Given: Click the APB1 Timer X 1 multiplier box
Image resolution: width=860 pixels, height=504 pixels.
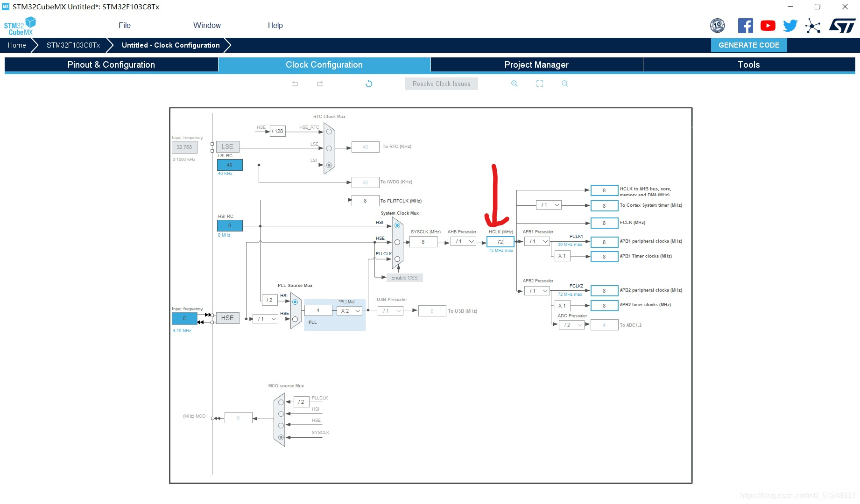Looking at the screenshot, I should coord(562,256).
